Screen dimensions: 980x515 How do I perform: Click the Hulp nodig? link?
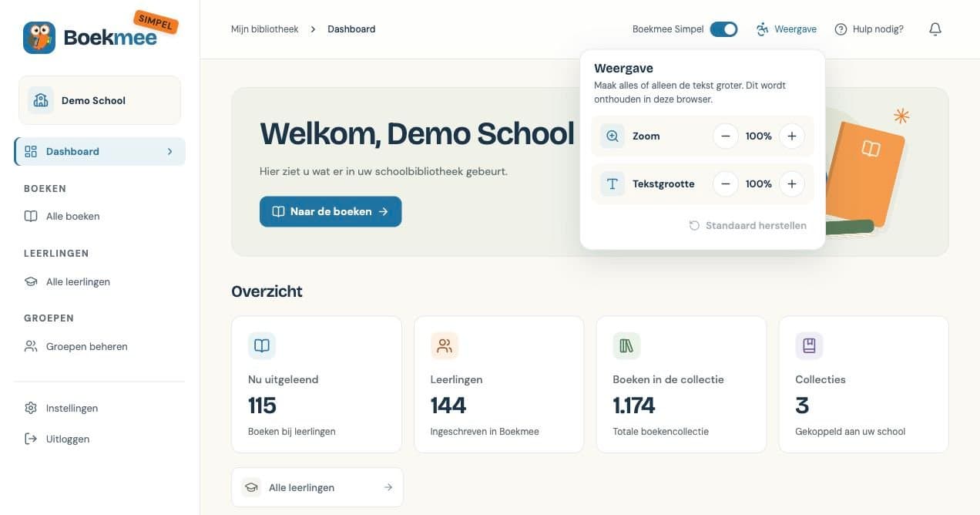point(869,29)
